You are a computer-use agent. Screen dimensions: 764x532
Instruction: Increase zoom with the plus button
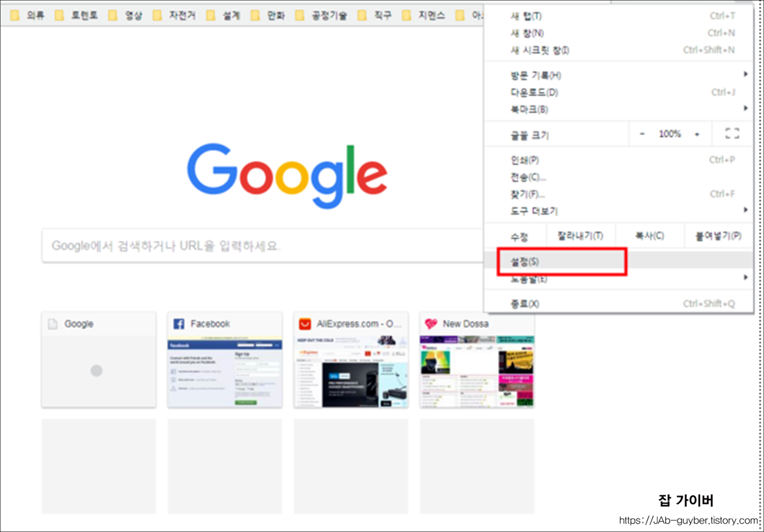[x=697, y=134]
